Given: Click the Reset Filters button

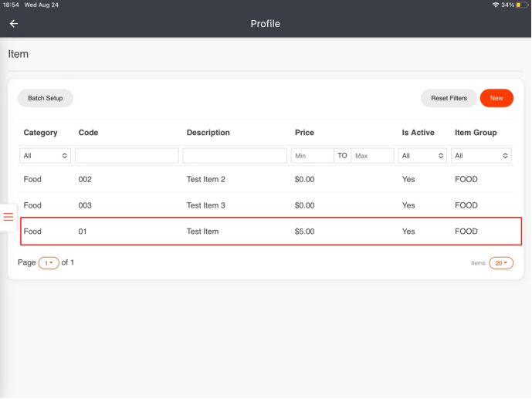Looking at the screenshot, I should point(449,98).
